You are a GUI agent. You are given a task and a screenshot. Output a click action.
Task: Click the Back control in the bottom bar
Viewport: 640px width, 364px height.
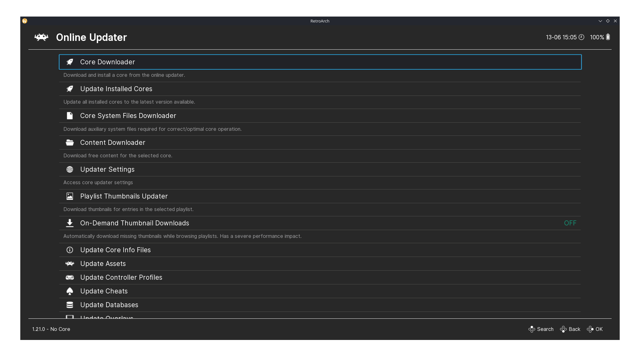[x=570, y=329]
